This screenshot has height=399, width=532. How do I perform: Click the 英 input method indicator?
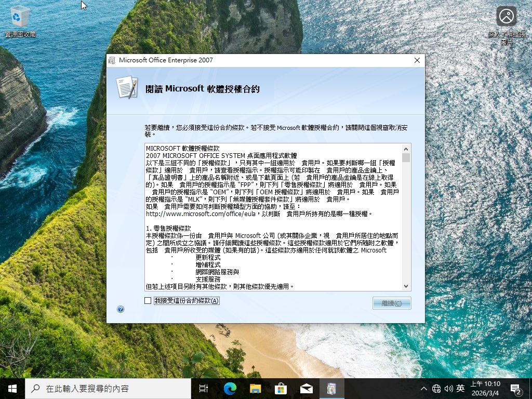click(460, 389)
